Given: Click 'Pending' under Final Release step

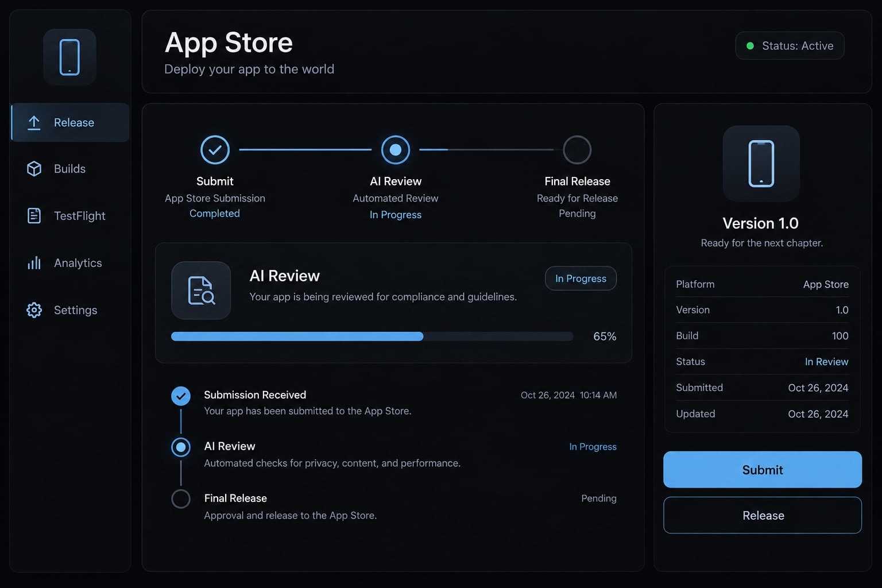Looking at the screenshot, I should (x=577, y=213).
